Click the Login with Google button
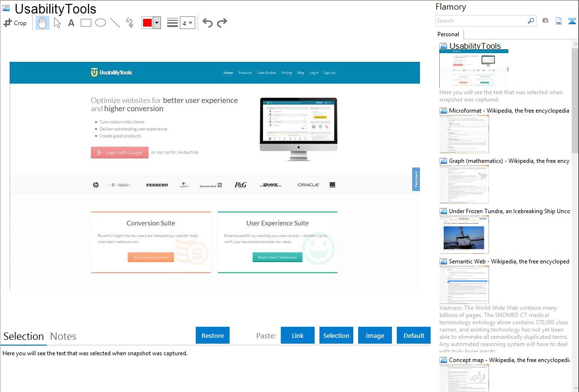The image size is (579, 392). [x=120, y=153]
